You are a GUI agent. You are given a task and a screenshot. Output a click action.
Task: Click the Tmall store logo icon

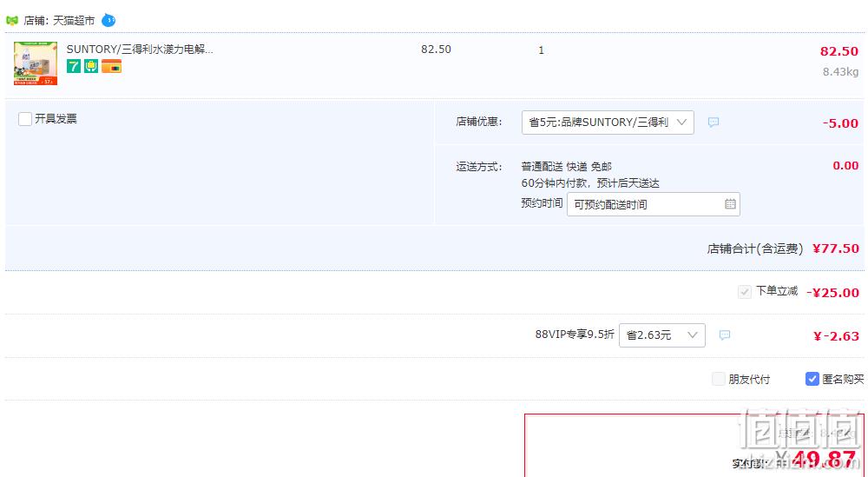click(x=11, y=21)
